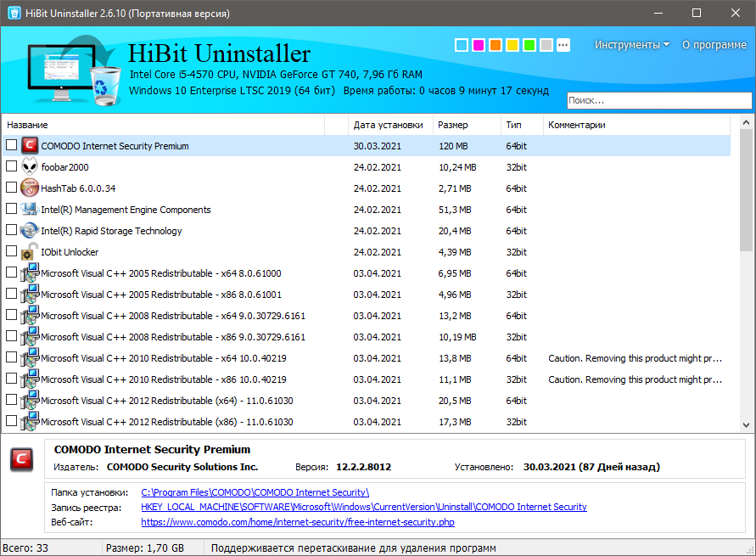Check the box for foobar2000
The image size is (756, 556).
click(x=11, y=167)
